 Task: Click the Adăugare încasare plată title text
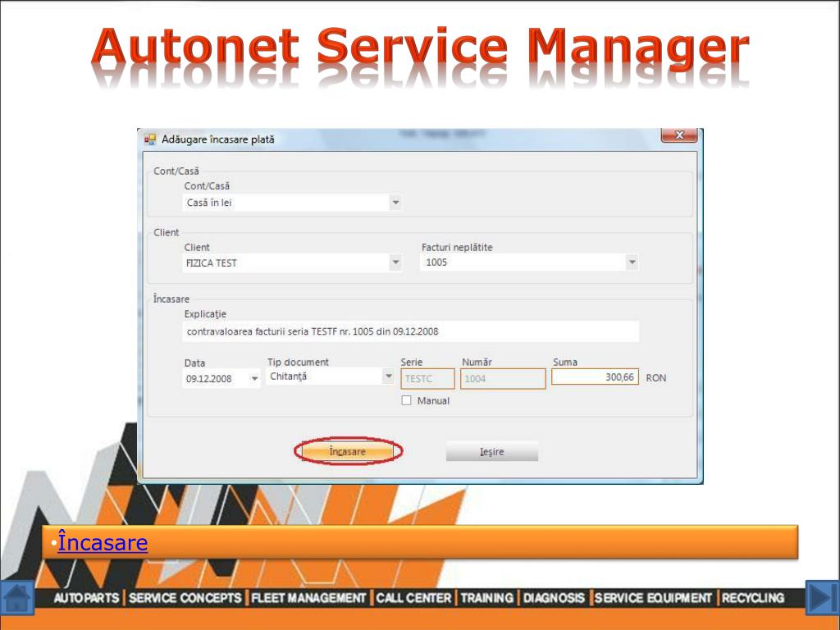click(218, 139)
